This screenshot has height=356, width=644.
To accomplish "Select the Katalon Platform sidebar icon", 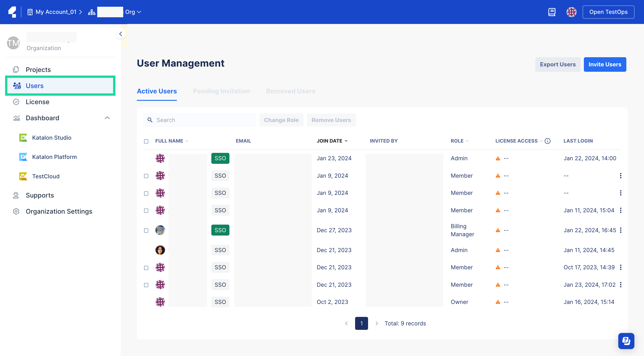I will pos(23,157).
